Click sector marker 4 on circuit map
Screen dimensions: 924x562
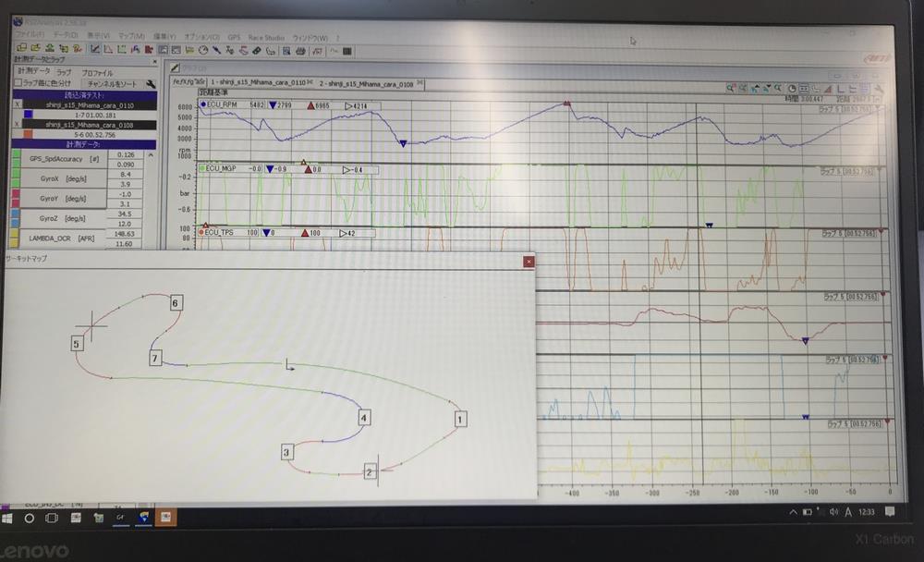tap(364, 418)
